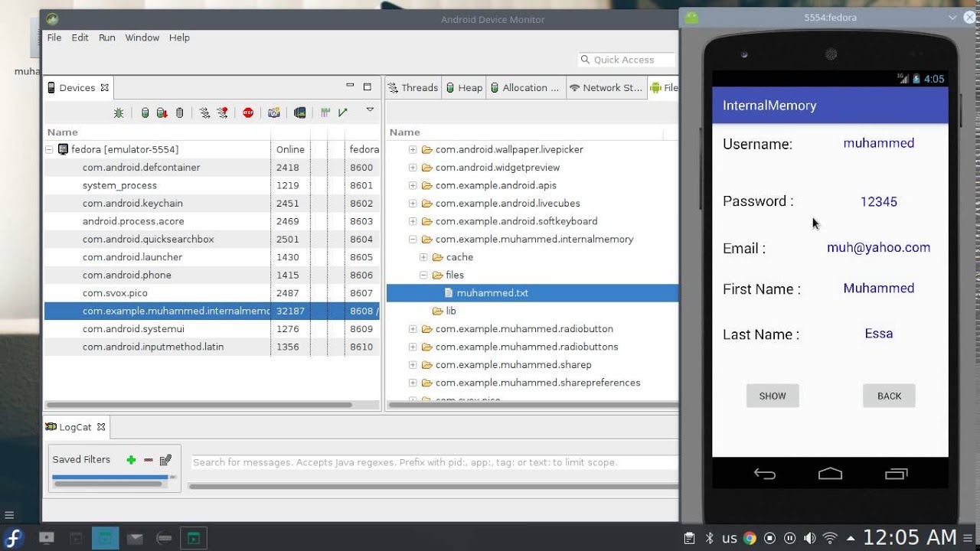Click the Capture system wide trace icon
The width and height of the screenshot is (980, 551).
click(x=325, y=112)
